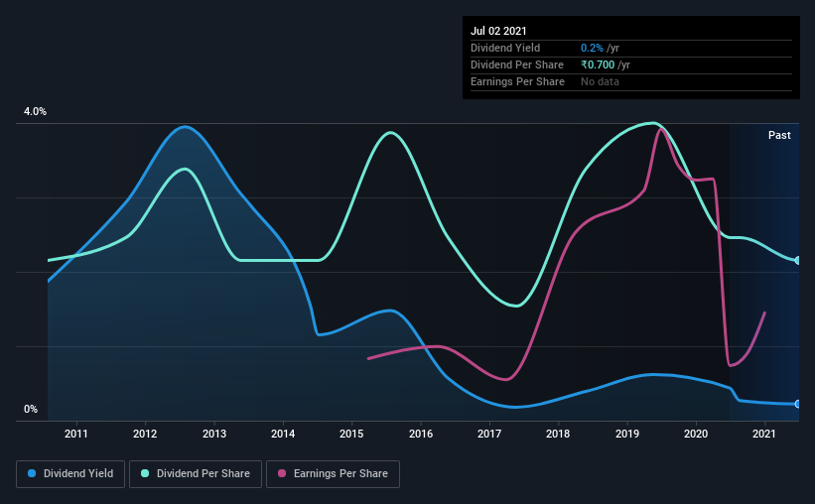Click the 'Dividend Per Share' row label in tooltip

pyautogui.click(x=516, y=64)
